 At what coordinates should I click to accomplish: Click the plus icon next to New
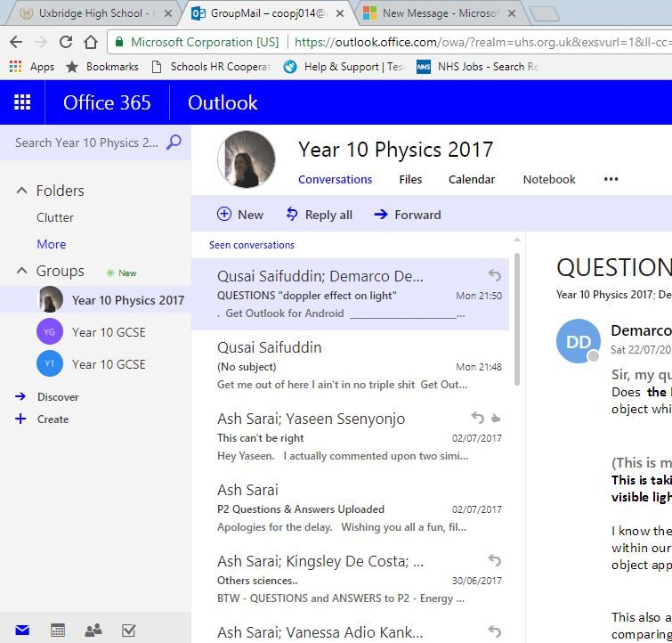click(224, 214)
